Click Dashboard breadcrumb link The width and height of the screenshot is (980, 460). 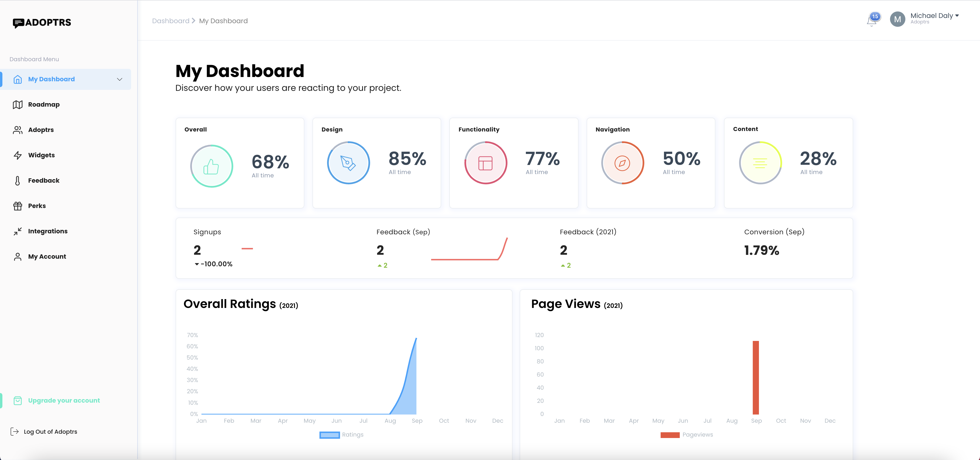[x=170, y=21]
